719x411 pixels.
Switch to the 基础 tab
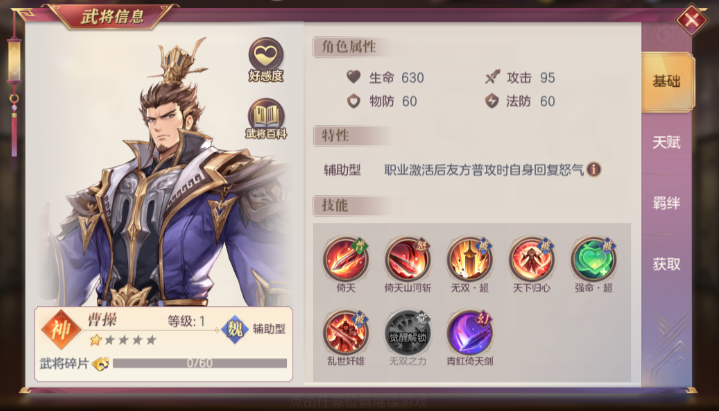[666, 82]
